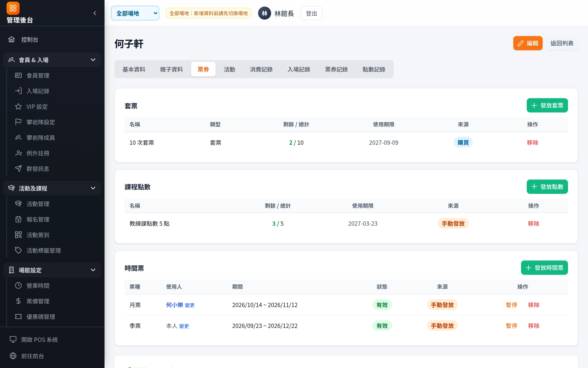Click the paper plane icon for 群發訊息
The width and height of the screenshot is (588, 368).
pos(18,169)
